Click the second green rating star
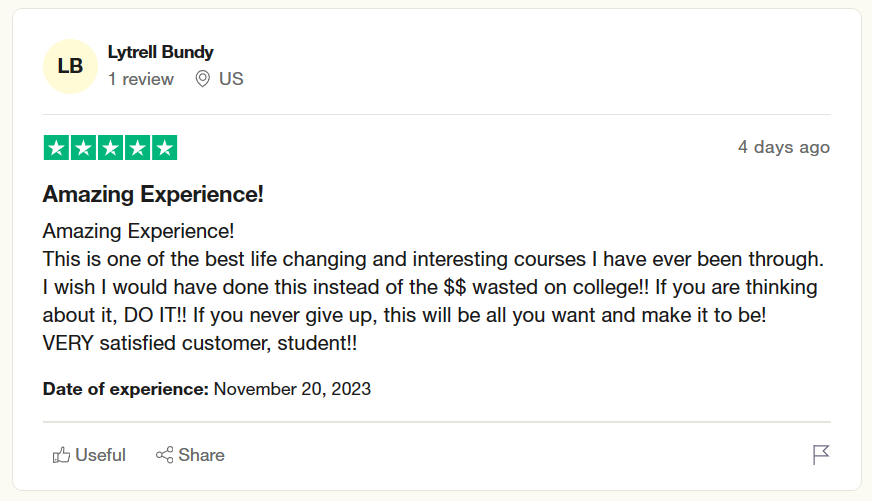872x501 pixels. click(x=83, y=148)
